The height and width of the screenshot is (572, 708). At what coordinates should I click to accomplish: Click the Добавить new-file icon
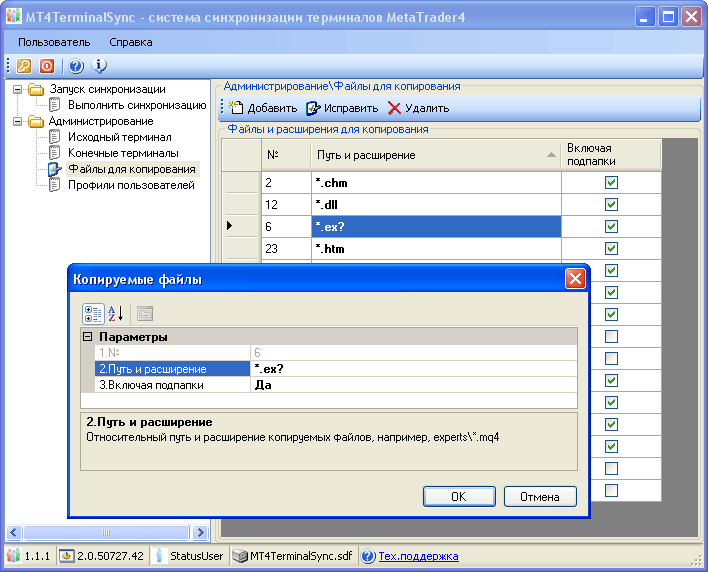pos(236,108)
